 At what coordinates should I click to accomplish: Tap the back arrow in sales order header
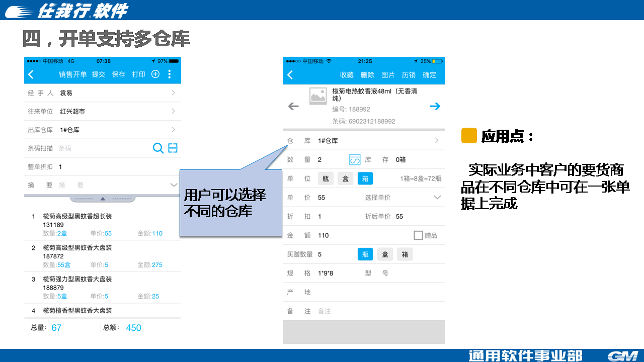tap(31, 74)
